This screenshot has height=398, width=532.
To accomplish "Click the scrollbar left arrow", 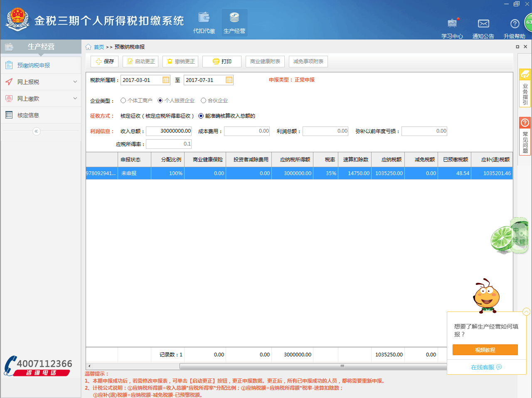I will coord(89,366).
